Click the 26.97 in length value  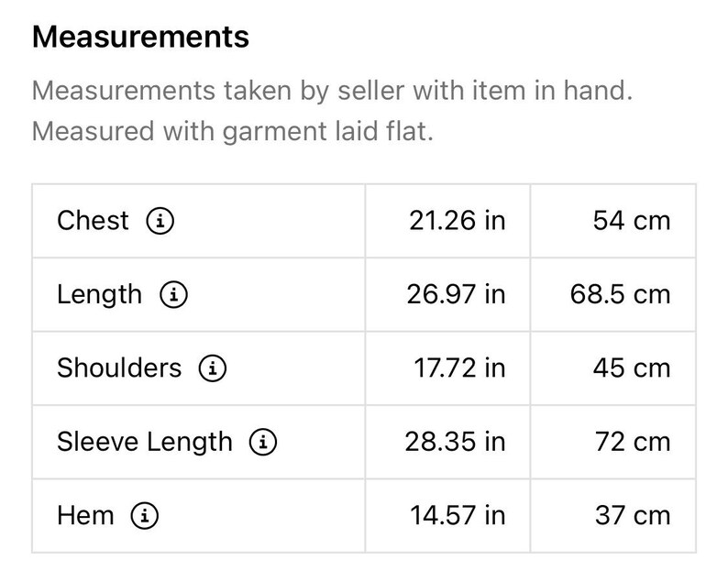coord(456,294)
